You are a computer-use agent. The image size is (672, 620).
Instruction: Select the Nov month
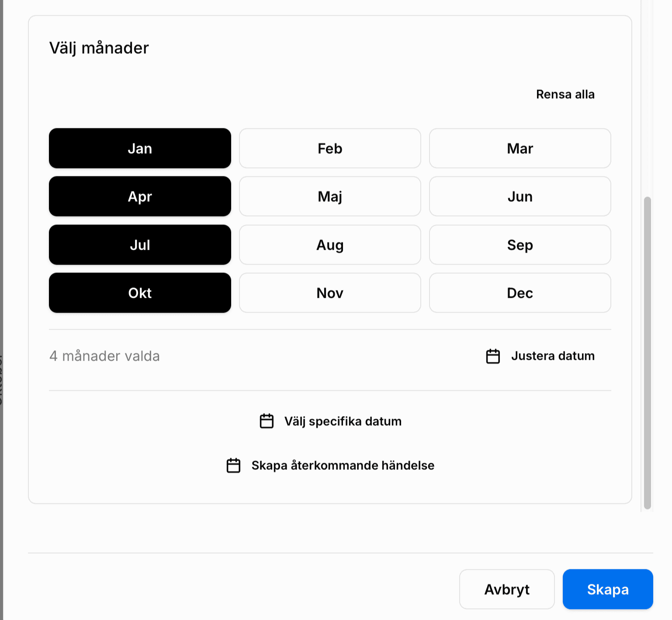tap(329, 293)
